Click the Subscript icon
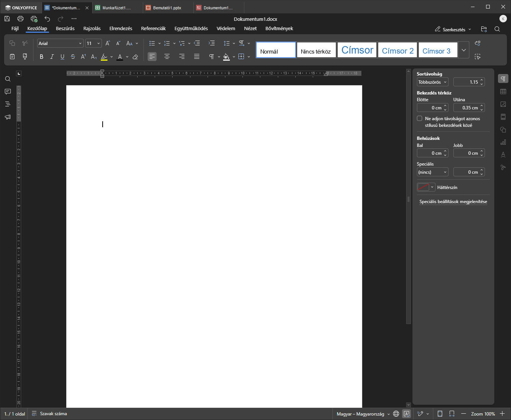 (x=94, y=57)
